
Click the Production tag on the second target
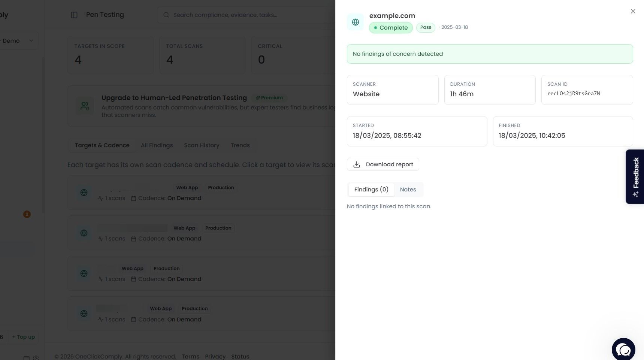pyautogui.click(x=218, y=228)
